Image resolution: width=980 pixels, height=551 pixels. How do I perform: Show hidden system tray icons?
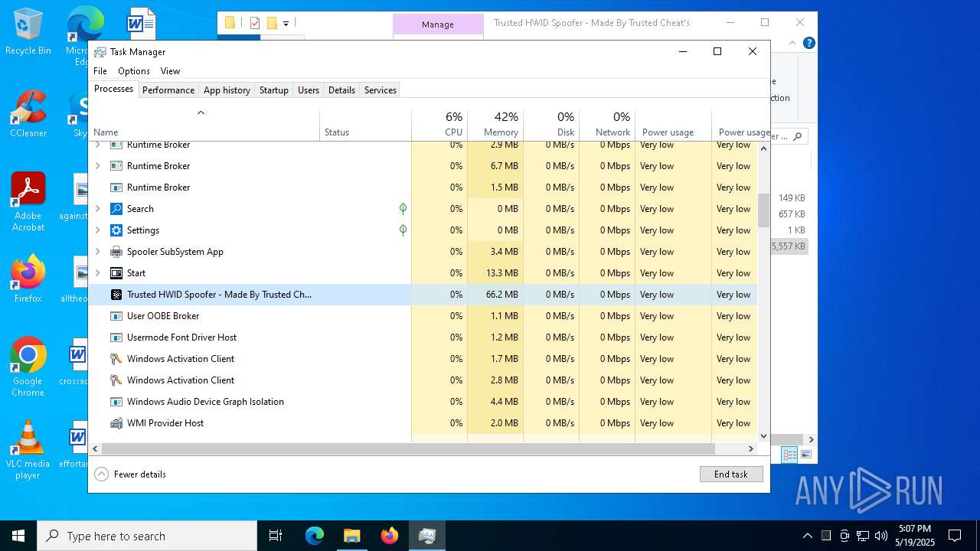pos(807,536)
